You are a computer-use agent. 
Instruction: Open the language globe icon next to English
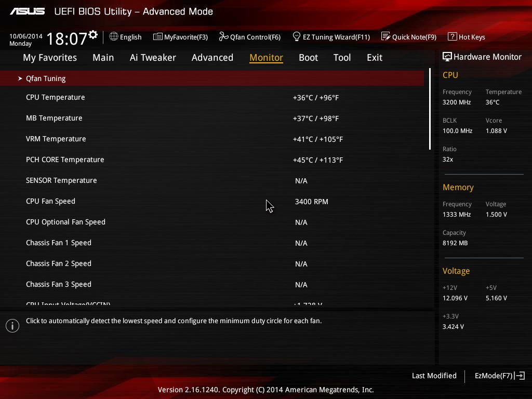(114, 36)
